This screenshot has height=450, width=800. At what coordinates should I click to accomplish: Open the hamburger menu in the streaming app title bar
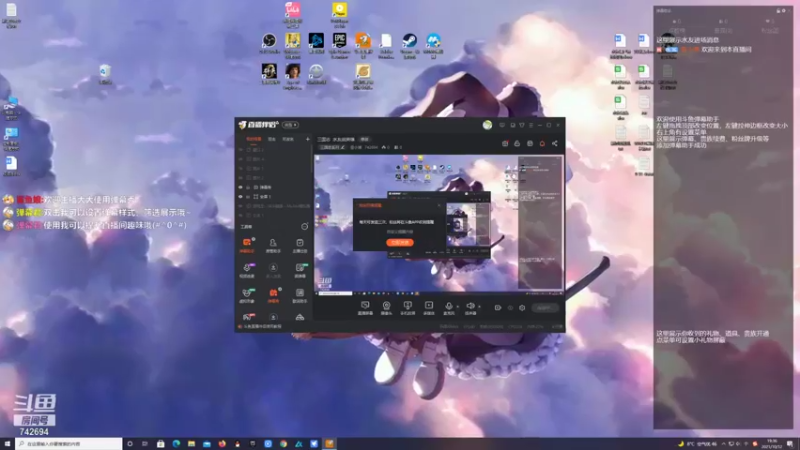click(x=531, y=125)
